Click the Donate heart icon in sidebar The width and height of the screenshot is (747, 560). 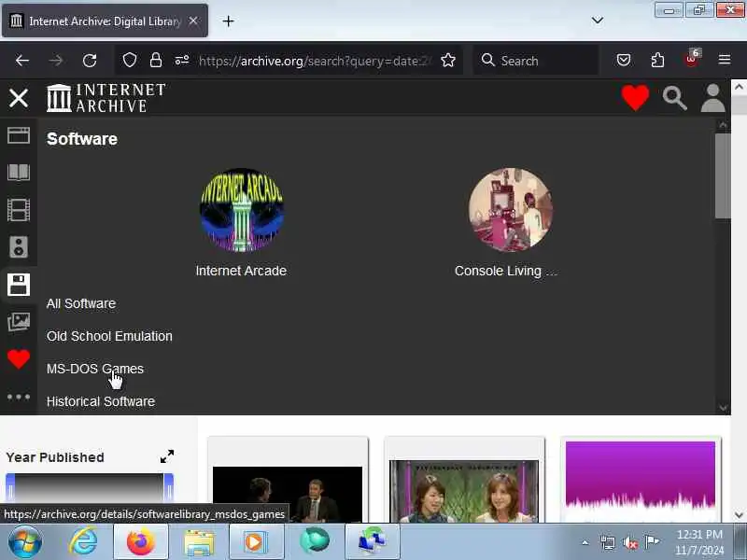19,359
